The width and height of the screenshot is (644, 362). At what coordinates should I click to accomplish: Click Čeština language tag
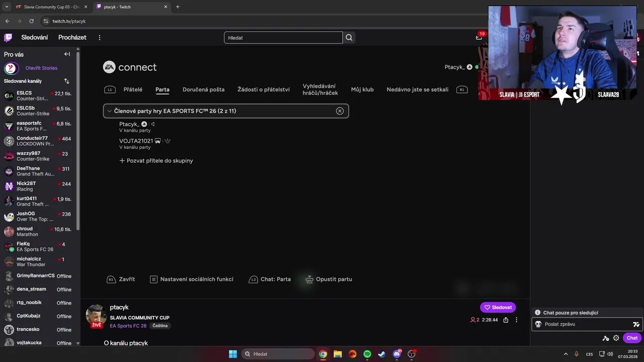point(160,326)
